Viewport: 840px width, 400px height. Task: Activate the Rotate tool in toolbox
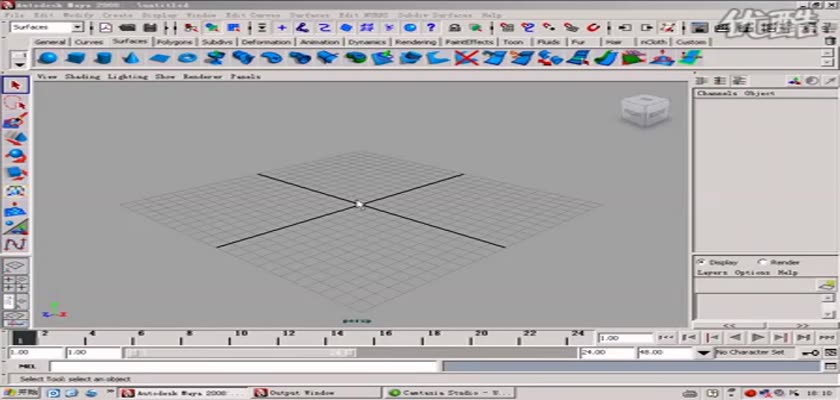pos(16,156)
